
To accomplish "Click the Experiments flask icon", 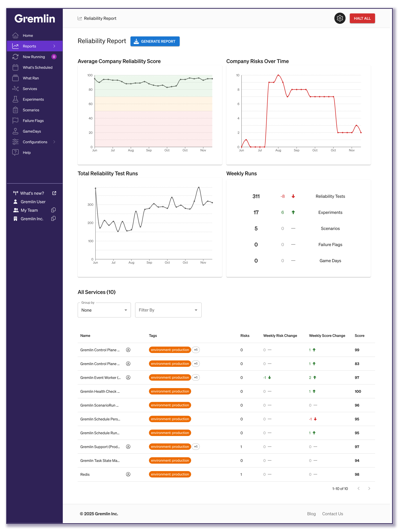I will (15, 99).
